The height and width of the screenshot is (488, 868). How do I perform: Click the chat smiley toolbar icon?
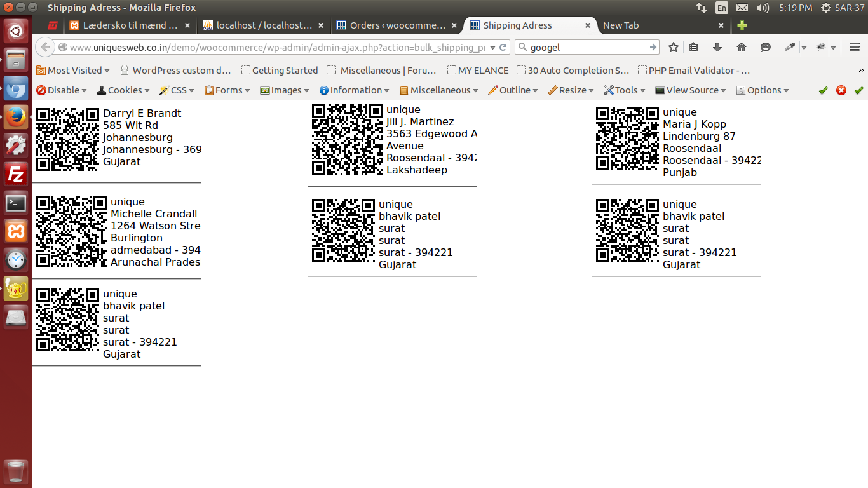766,47
